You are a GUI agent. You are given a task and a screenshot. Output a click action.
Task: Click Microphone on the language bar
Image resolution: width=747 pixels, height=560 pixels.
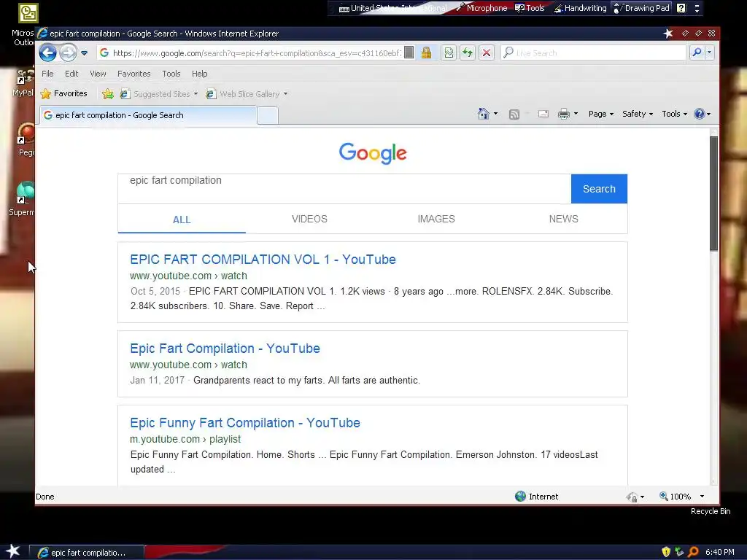click(x=481, y=8)
